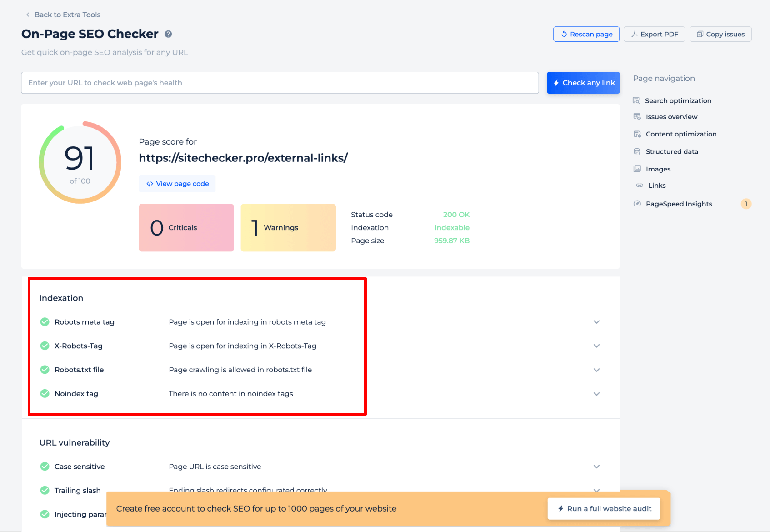Open View page code

pos(177,184)
